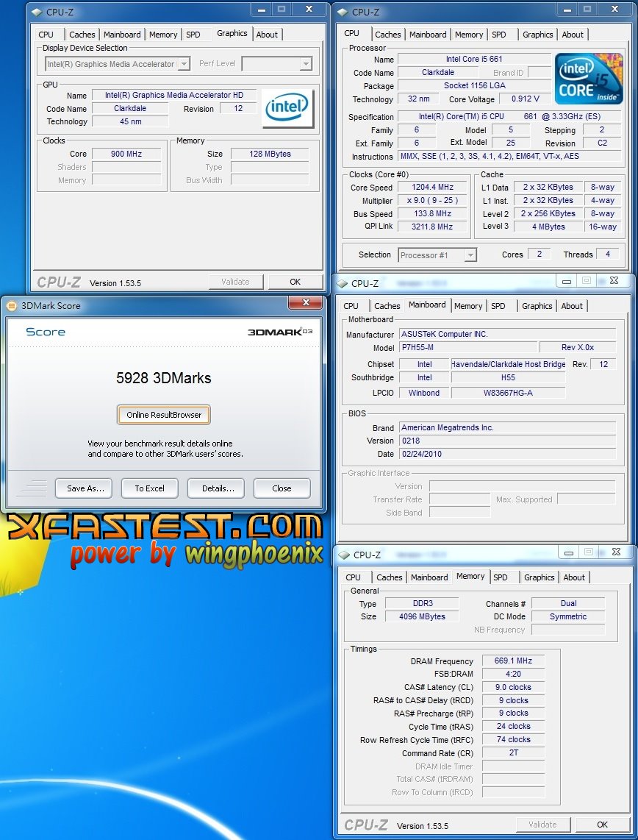Select the Mainboard tab in the Processor info window
The height and width of the screenshot is (840, 638).
click(428, 35)
